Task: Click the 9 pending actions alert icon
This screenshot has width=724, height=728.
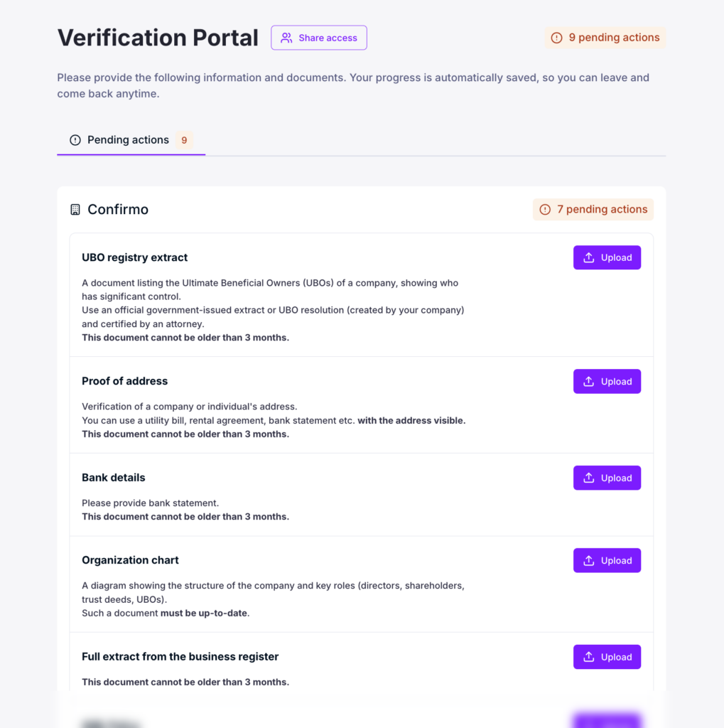Action: (x=556, y=38)
